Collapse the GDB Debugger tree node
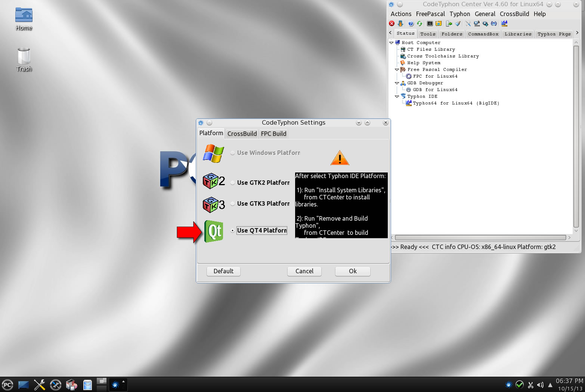 (x=397, y=83)
